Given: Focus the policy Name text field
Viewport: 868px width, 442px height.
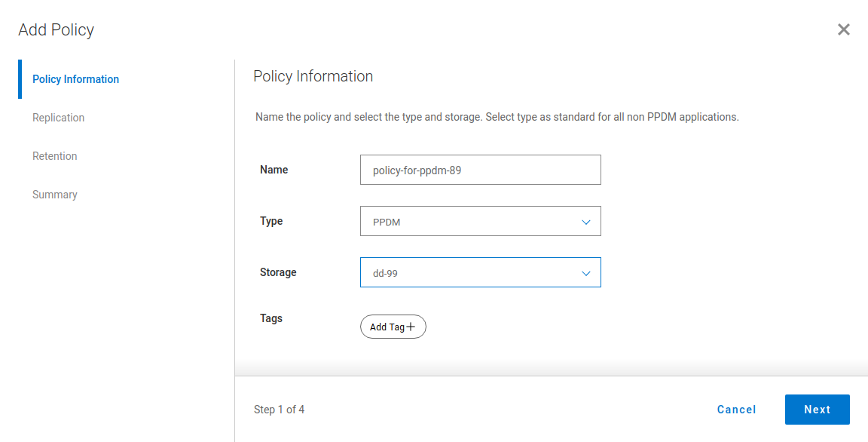Looking at the screenshot, I should (480, 170).
